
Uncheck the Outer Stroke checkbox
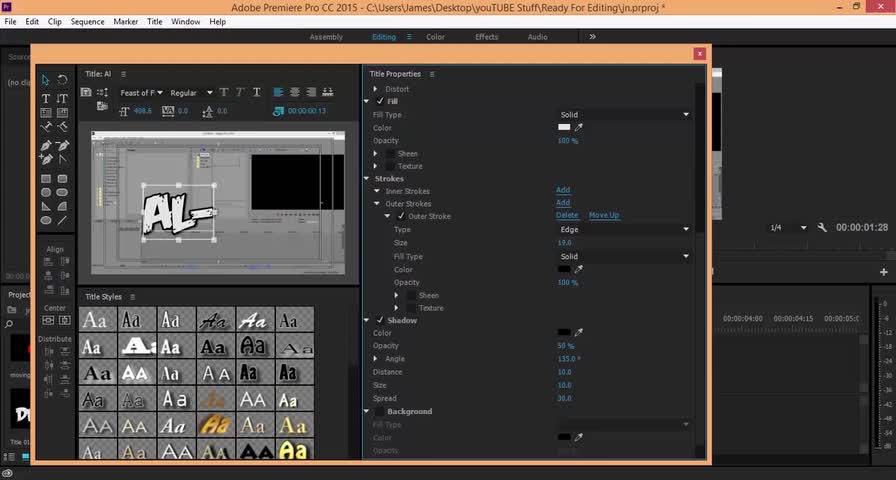401,216
